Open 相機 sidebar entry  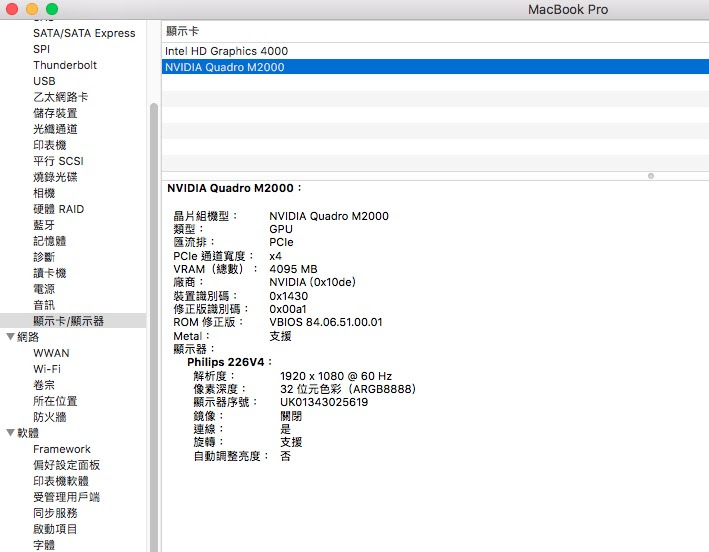pos(44,193)
